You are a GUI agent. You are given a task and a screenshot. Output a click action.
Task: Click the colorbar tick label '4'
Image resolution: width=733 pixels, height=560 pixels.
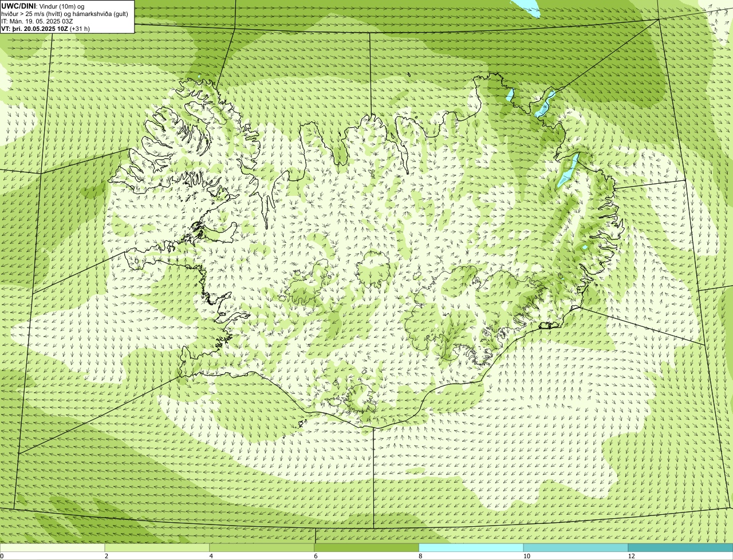pyautogui.click(x=211, y=556)
